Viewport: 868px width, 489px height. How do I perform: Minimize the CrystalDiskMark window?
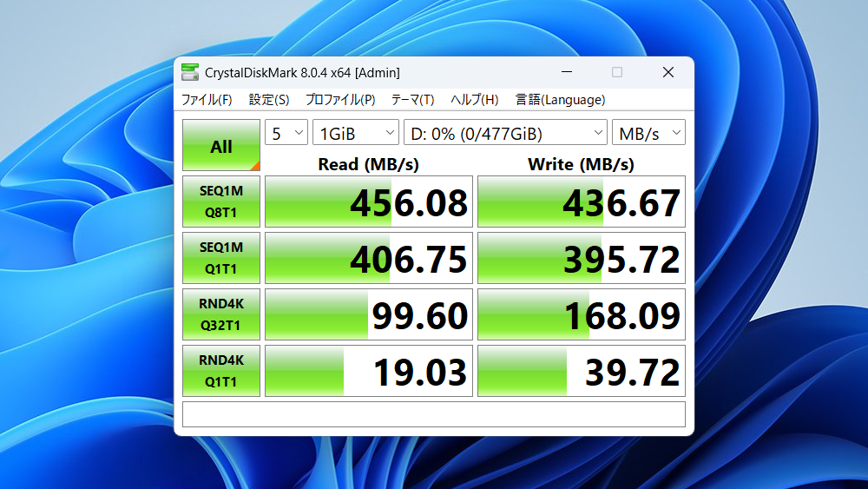pyautogui.click(x=566, y=72)
